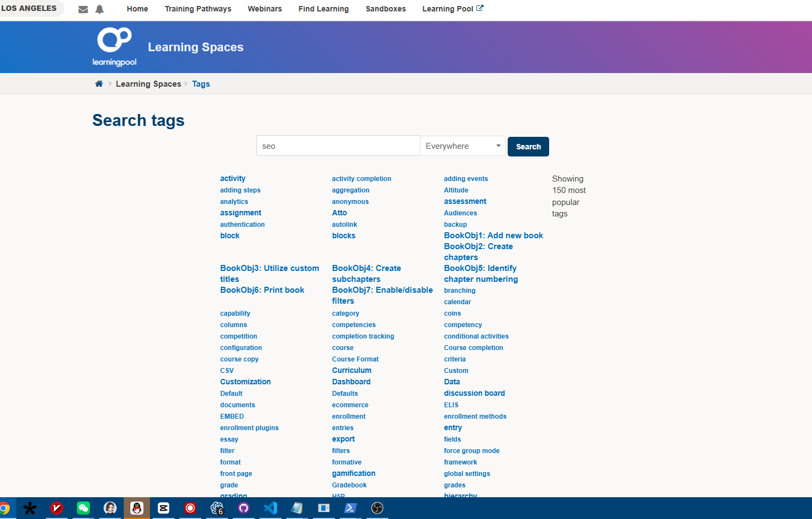This screenshot has height=519, width=812.
Task: Open the gamification tag
Action: (x=353, y=473)
